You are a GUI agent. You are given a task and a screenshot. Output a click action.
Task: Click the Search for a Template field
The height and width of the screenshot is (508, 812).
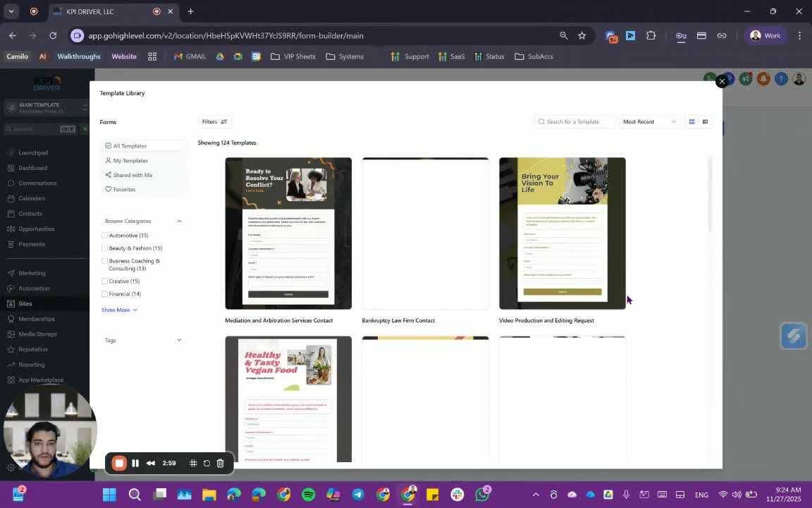pyautogui.click(x=575, y=122)
